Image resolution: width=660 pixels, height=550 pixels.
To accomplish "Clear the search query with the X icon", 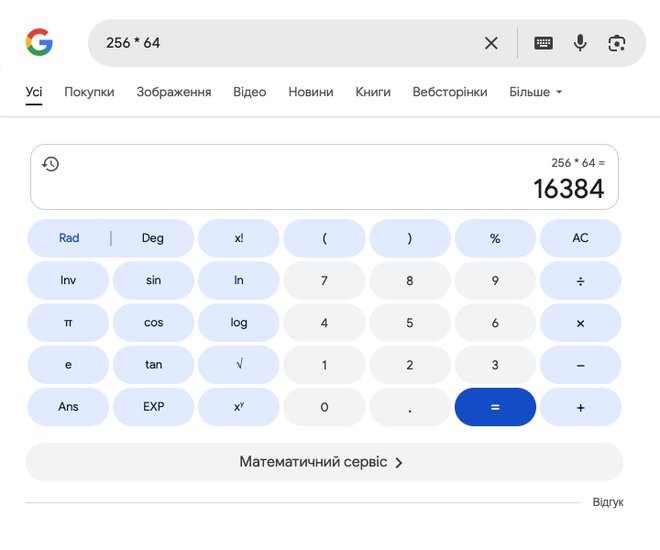I will click(x=491, y=43).
